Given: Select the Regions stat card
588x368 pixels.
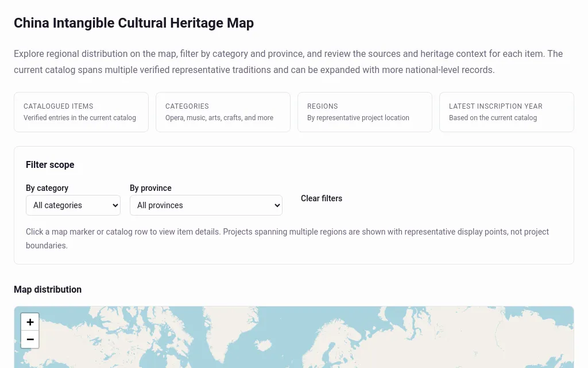Looking at the screenshot, I should pyautogui.click(x=365, y=112).
